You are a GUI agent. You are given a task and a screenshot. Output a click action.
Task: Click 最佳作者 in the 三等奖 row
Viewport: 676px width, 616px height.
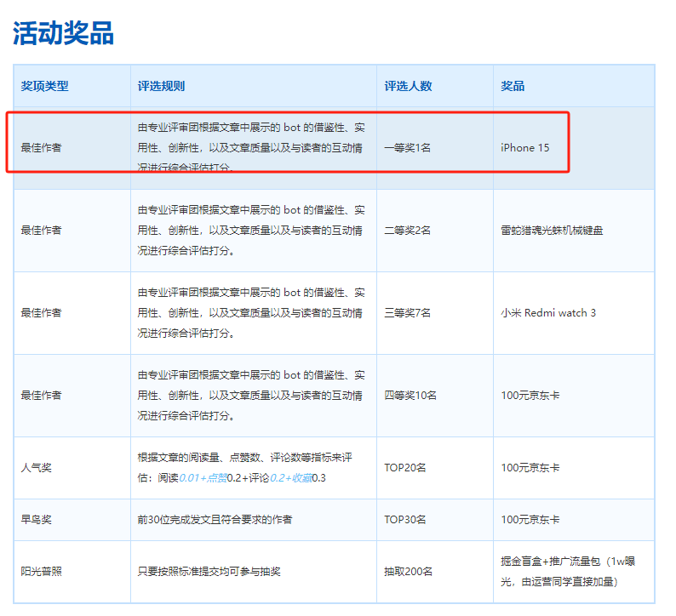pos(42,313)
